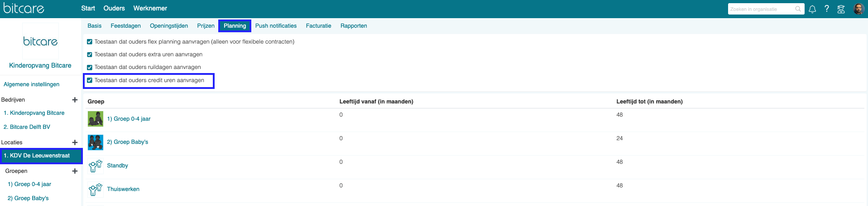Click Leeftijd vanaf (in maanden) header

[x=376, y=102]
